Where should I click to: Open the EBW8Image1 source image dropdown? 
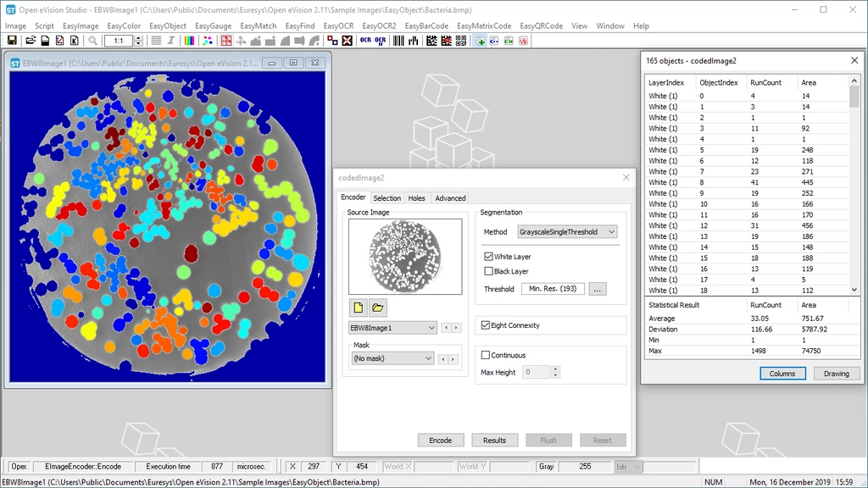pos(392,327)
